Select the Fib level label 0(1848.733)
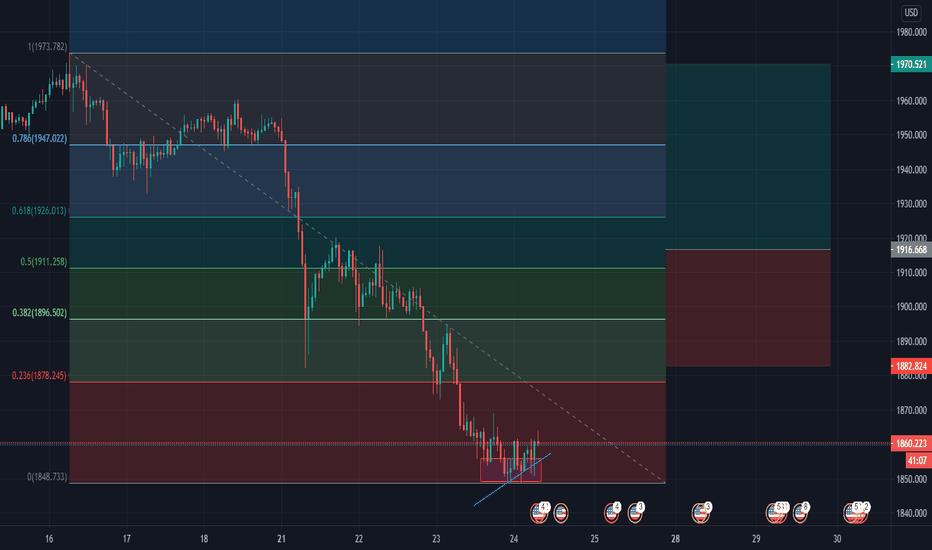 tap(47, 477)
